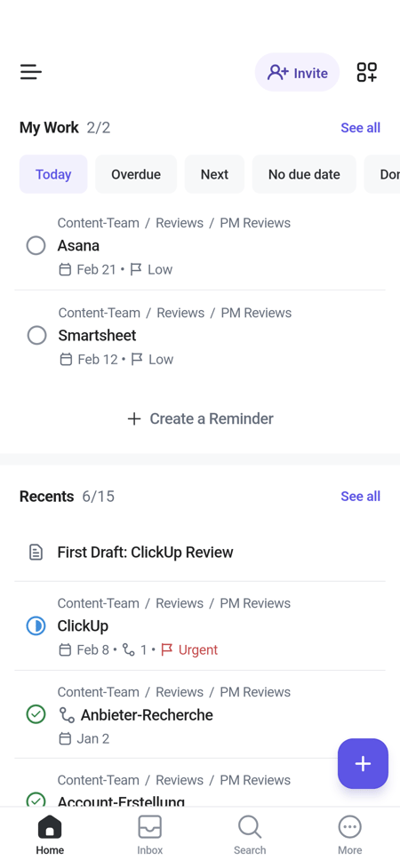Tap the Invite button

[x=298, y=73]
